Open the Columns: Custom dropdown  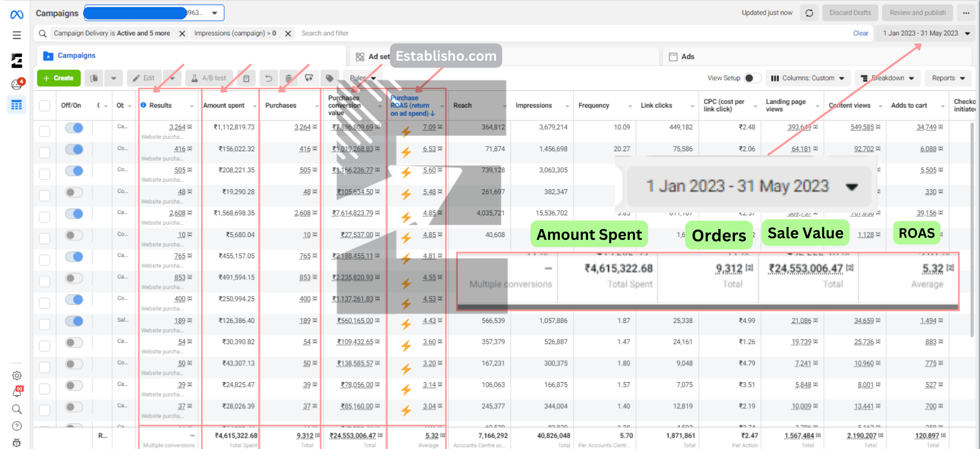coord(807,78)
